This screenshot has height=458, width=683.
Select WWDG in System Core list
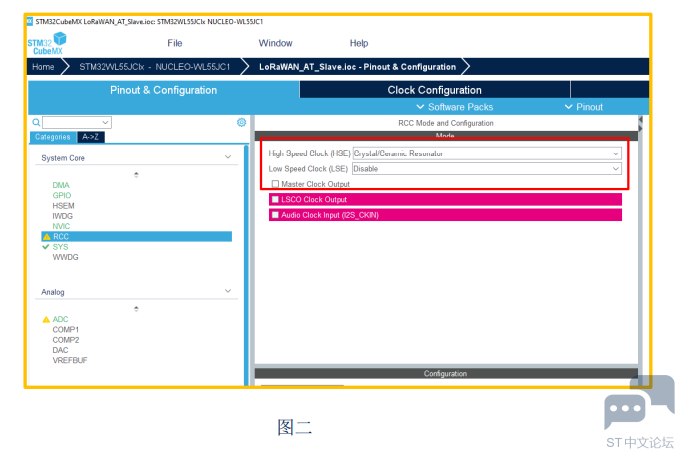[65, 257]
